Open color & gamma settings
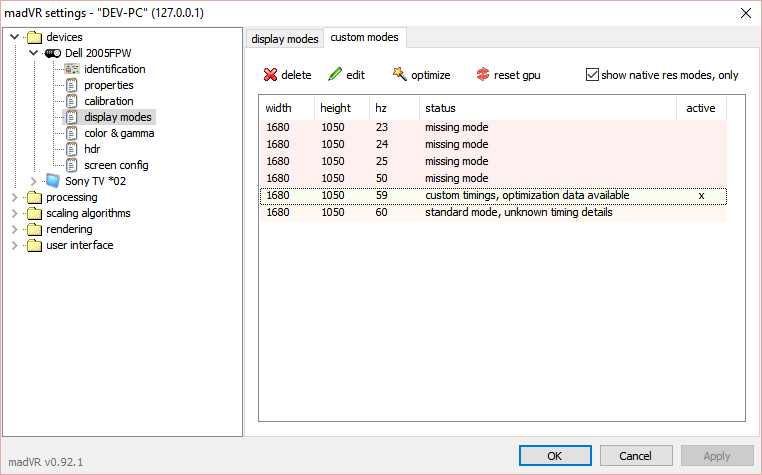The image size is (762, 475). (118, 133)
